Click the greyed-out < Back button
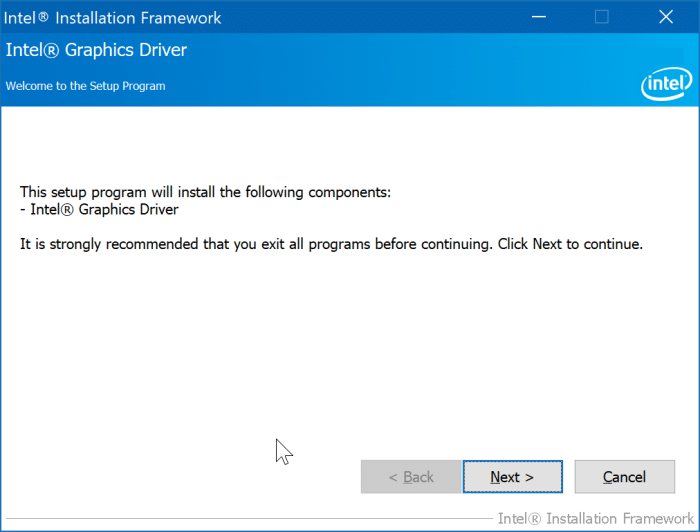 point(411,477)
